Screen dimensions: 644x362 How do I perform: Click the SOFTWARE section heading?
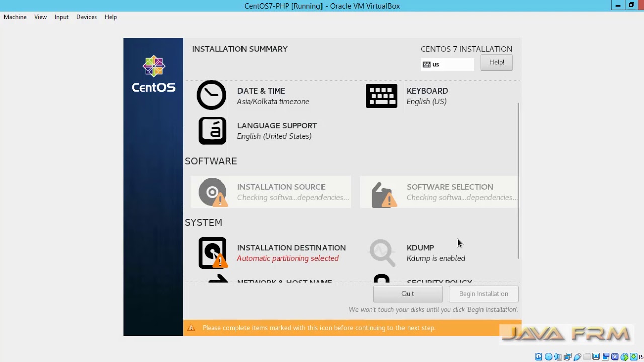pos(211,161)
